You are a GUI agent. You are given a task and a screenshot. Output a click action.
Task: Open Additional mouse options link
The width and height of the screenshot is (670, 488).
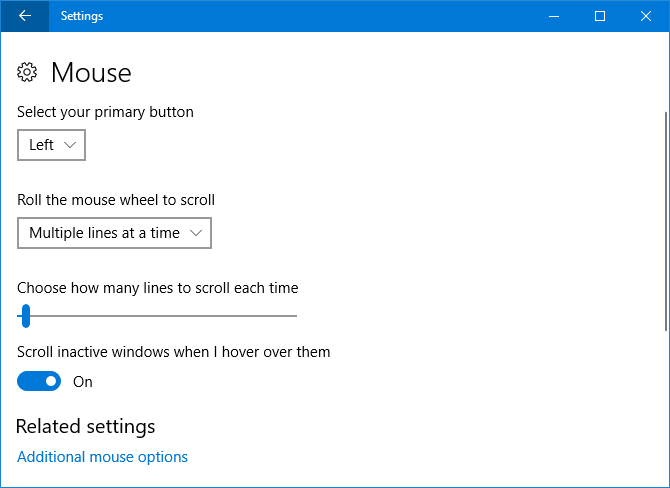(102, 457)
